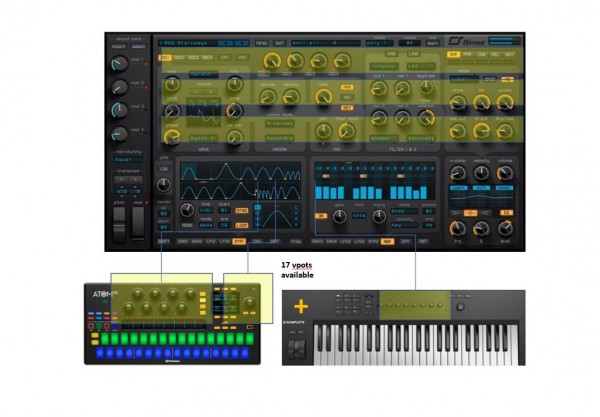Open the arpeggiator mode dropdown
Viewport: 600px width, 417px height.
click(404, 211)
